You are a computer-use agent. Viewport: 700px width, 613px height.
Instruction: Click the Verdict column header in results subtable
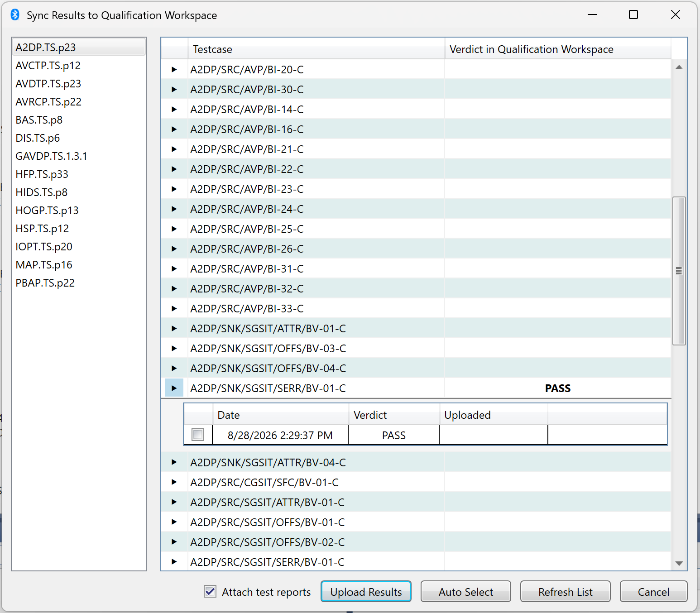click(x=393, y=415)
